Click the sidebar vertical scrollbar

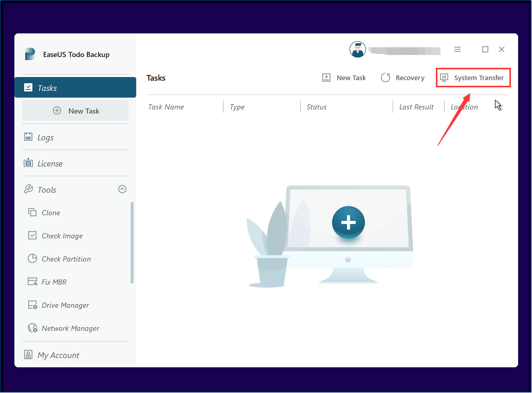(x=132, y=242)
